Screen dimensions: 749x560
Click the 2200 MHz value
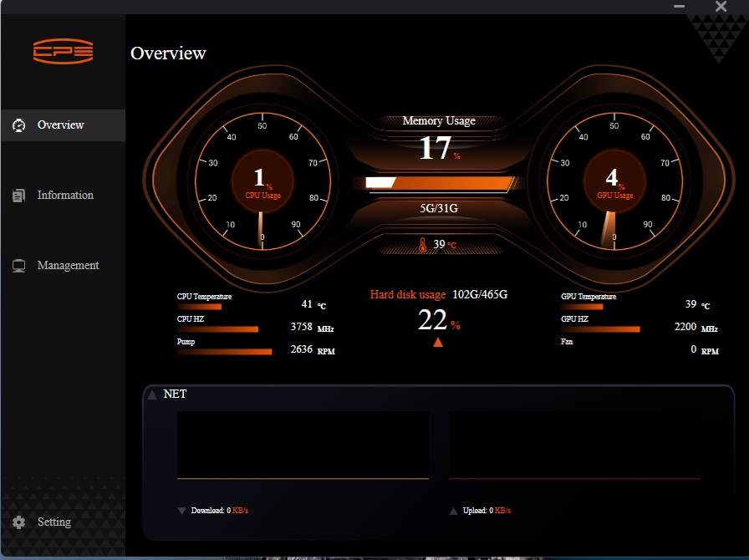pyautogui.click(x=696, y=327)
